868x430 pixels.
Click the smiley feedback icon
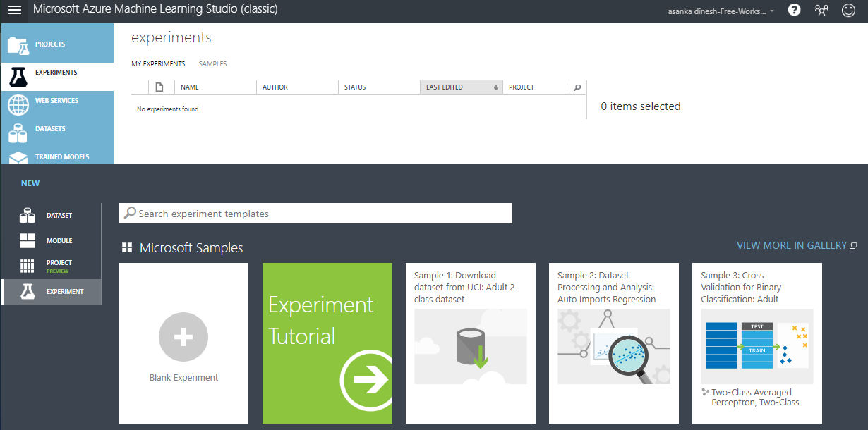[x=849, y=11]
